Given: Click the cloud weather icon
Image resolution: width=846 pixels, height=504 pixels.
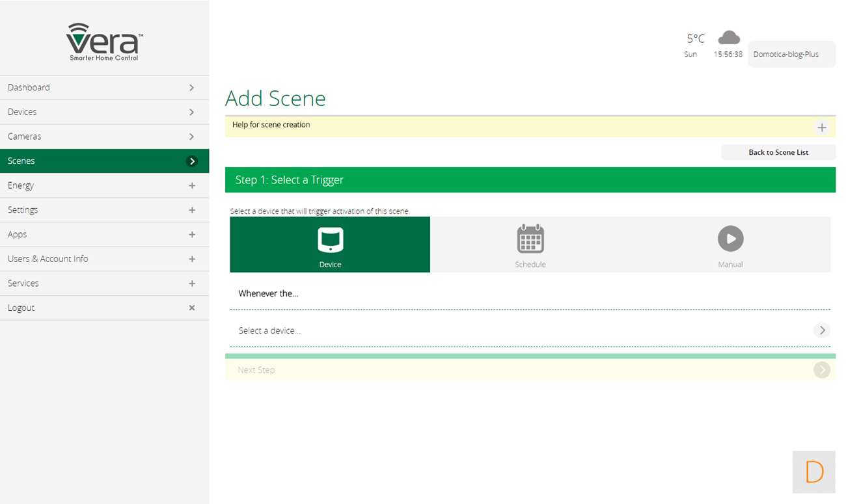Looking at the screenshot, I should [728, 38].
